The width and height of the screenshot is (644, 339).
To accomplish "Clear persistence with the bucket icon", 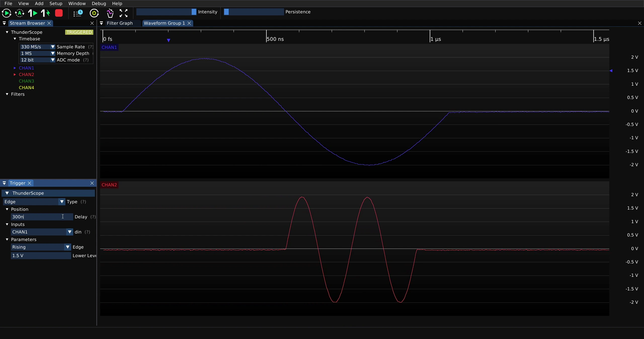I will pos(110,13).
